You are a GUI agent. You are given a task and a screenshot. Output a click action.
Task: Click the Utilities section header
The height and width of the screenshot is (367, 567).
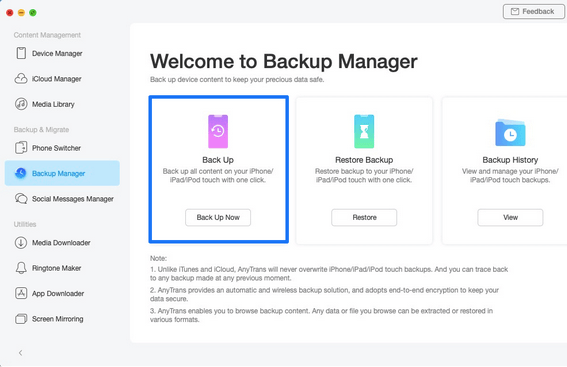[25, 224]
